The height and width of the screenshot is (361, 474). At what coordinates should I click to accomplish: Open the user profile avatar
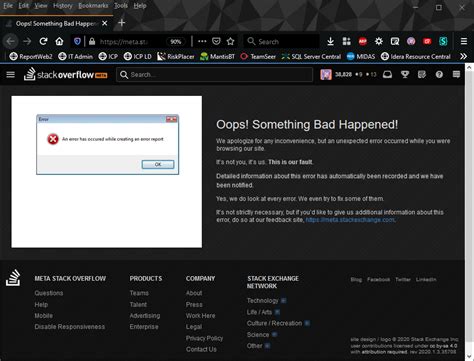tap(326, 74)
